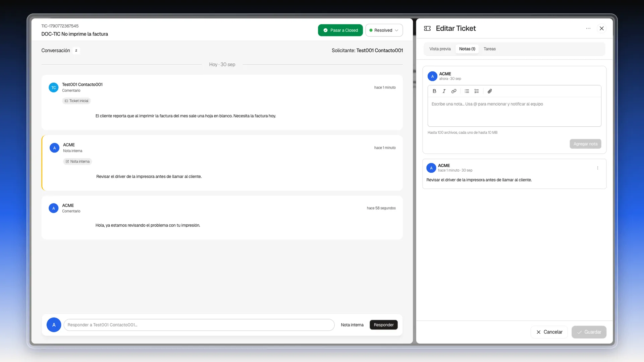Click ACME avatar in the note editor
This screenshot has height=362, width=644.
click(432, 76)
